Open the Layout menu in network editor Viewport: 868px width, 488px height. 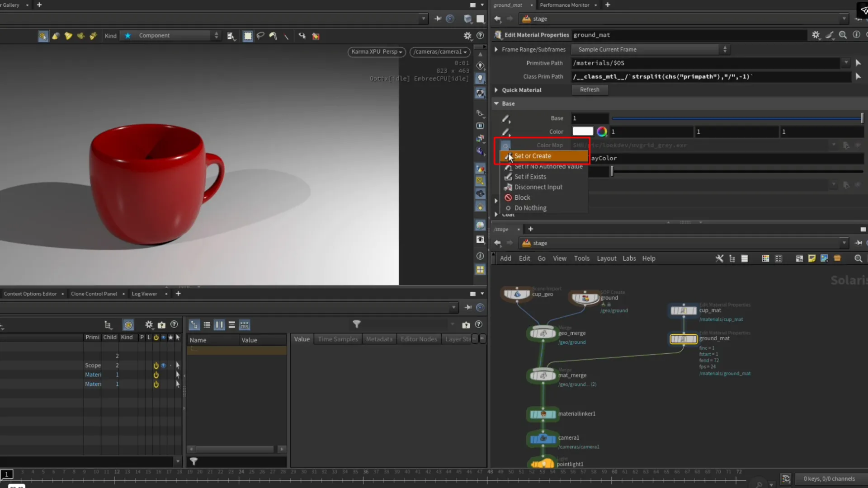[606, 258]
